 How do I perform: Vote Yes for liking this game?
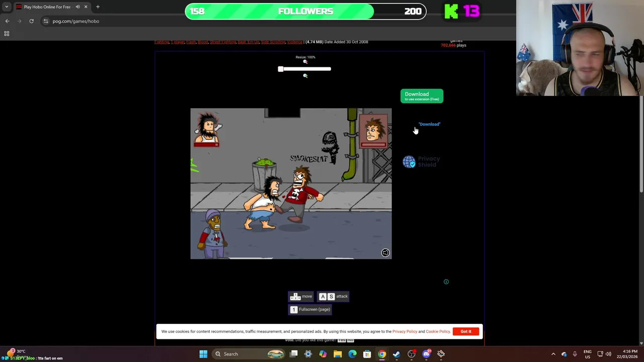click(342, 340)
